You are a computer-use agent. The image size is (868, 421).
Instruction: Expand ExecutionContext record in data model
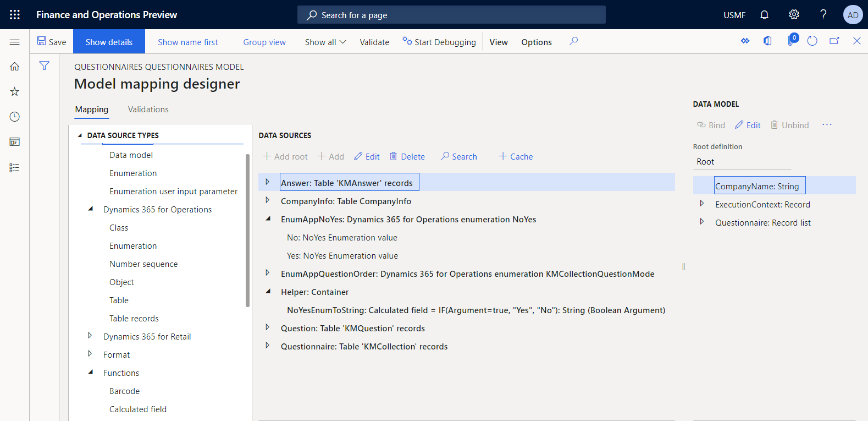coord(702,204)
